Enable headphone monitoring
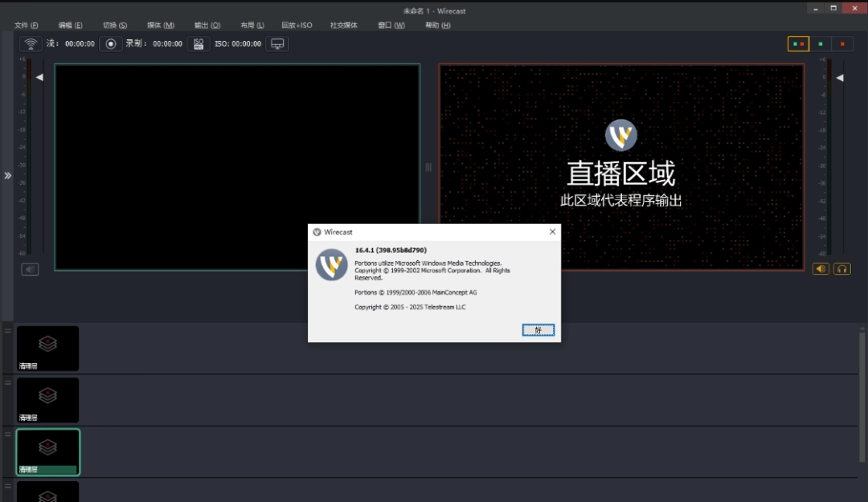 click(841, 268)
